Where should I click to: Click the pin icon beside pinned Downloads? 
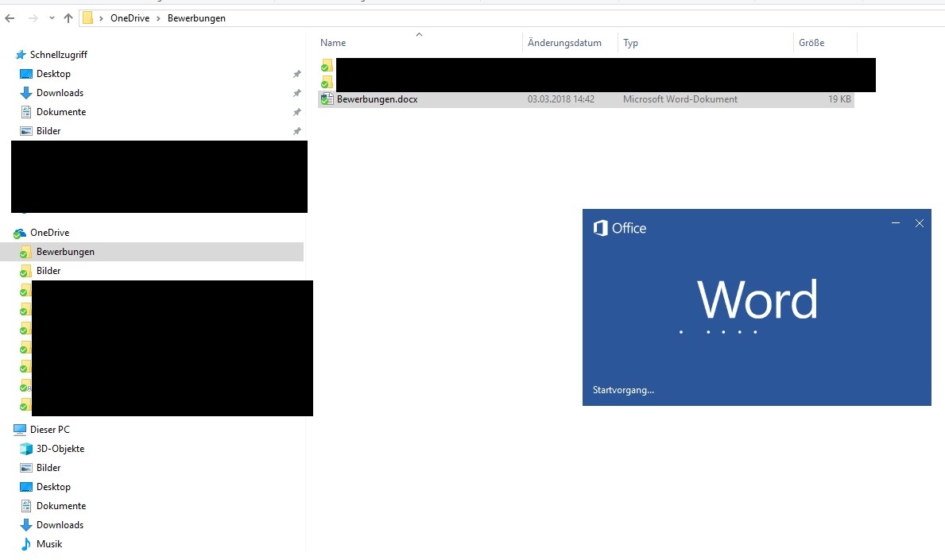point(296,94)
